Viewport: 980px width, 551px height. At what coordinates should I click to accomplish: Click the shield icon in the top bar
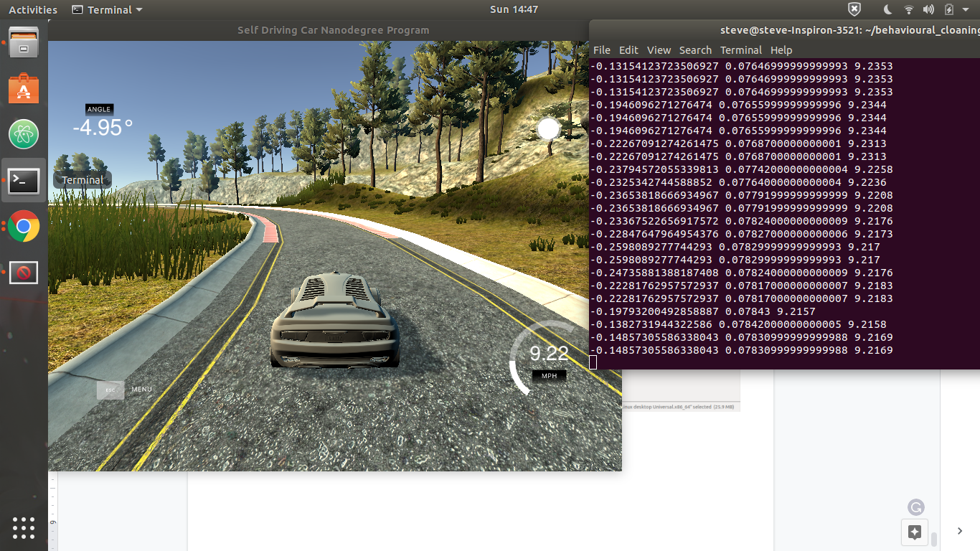coord(854,9)
